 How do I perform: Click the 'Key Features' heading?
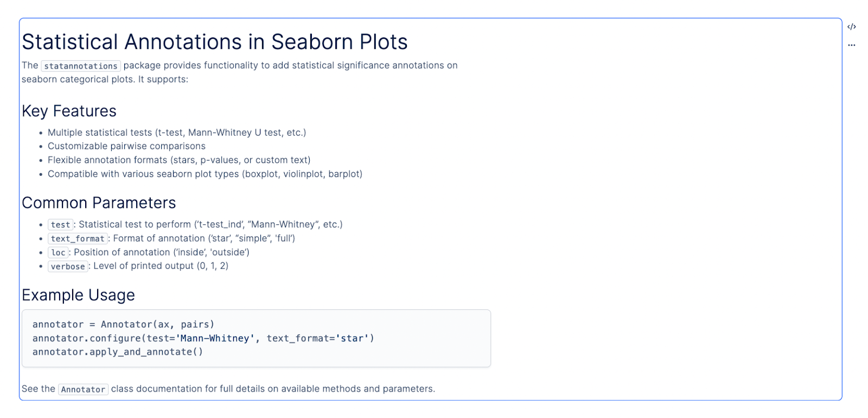[69, 111]
